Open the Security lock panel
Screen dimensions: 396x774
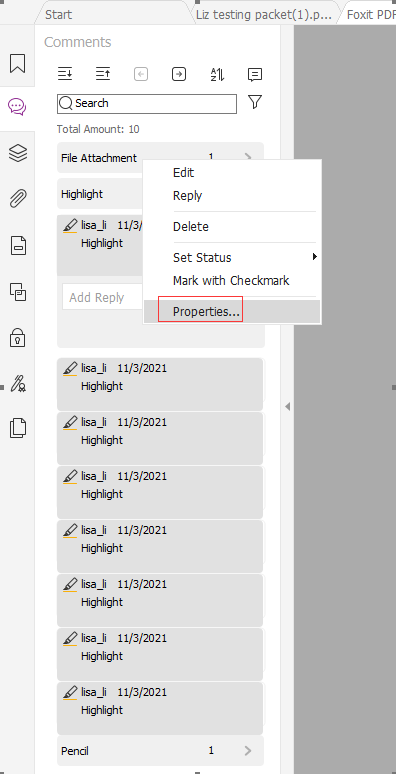17,338
